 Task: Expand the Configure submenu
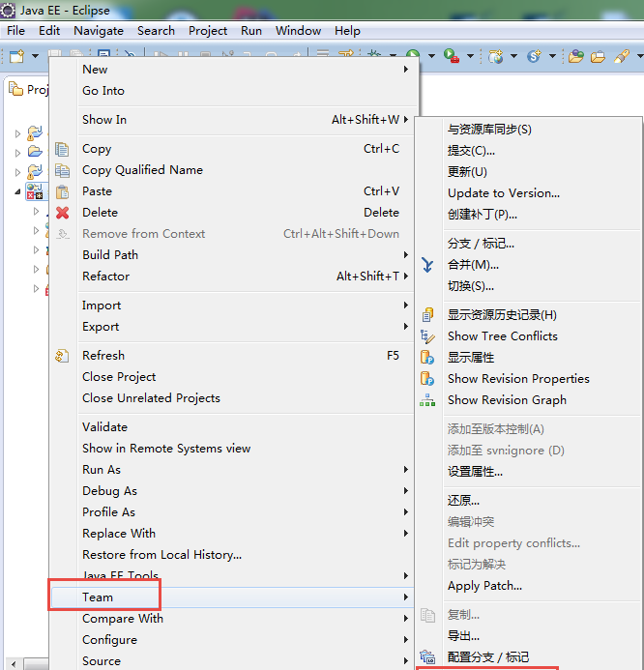click(x=232, y=640)
